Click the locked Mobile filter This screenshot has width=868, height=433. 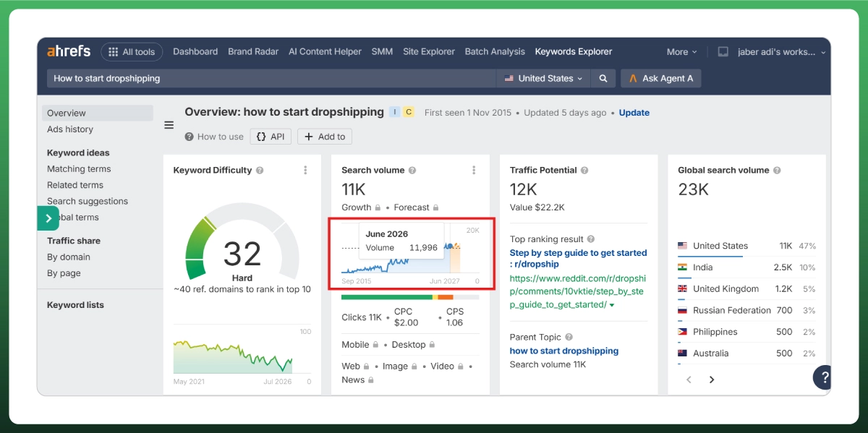coord(360,345)
